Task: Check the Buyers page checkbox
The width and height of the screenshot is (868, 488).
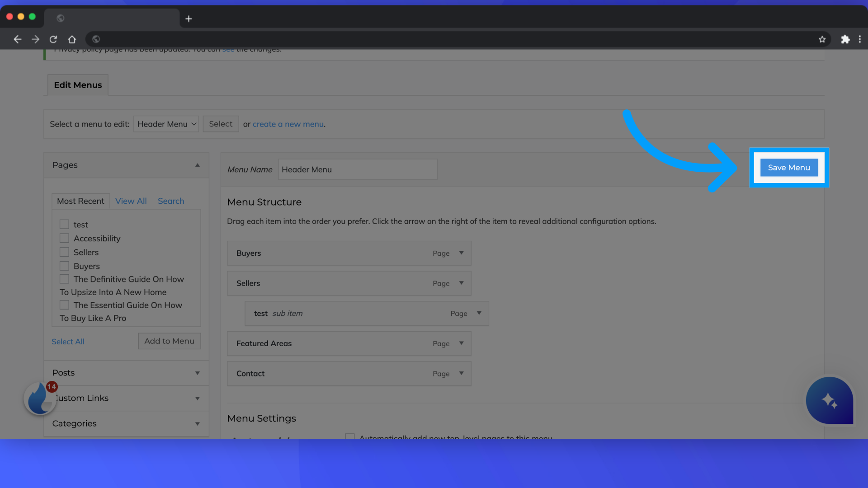Action: click(x=64, y=265)
